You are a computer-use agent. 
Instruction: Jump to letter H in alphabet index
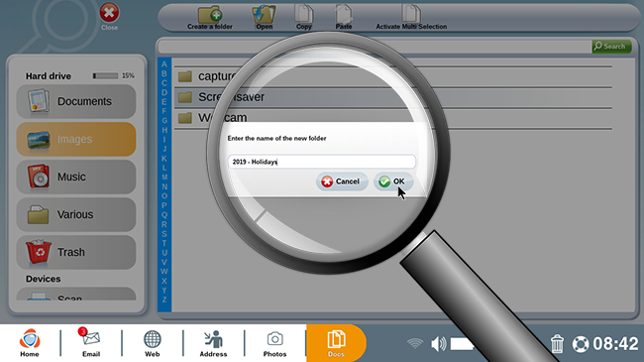pos(164,130)
